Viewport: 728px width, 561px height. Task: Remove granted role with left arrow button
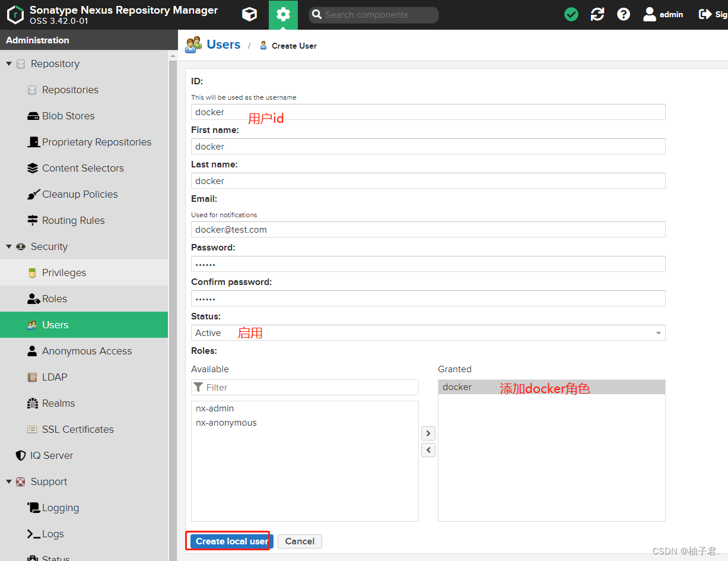click(428, 450)
